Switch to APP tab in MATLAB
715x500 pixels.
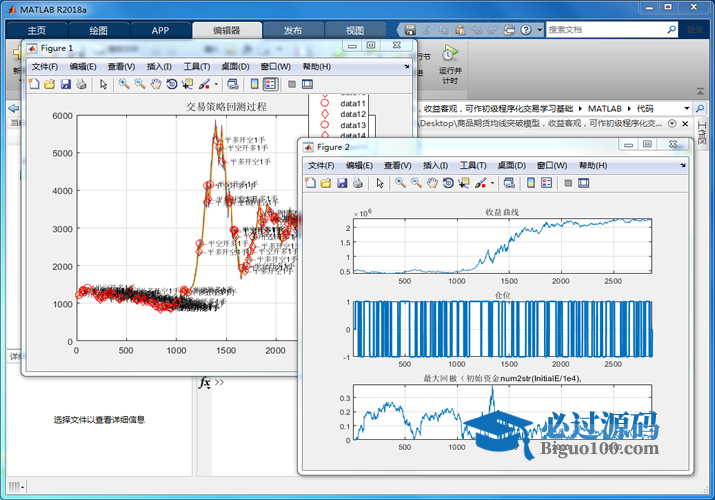161,31
